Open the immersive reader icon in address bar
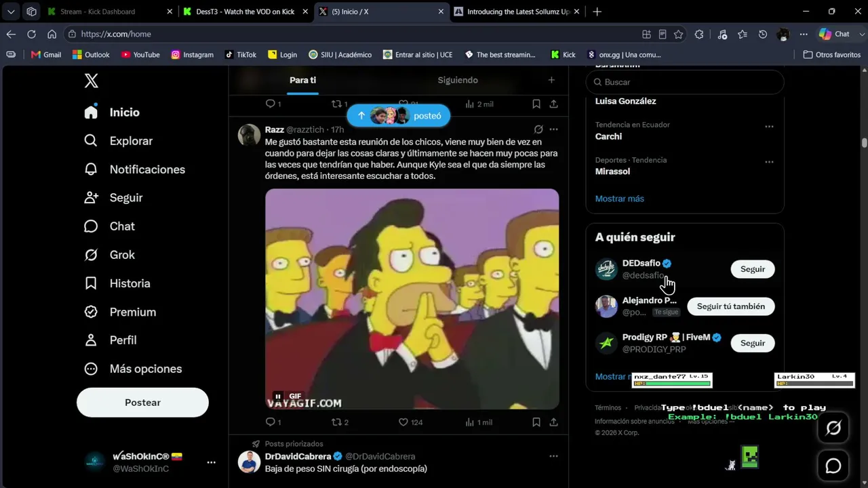 (663, 34)
